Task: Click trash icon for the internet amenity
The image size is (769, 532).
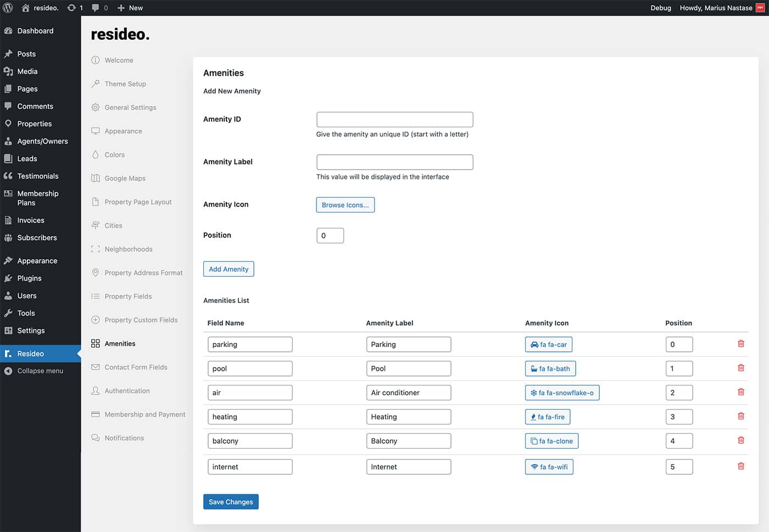Action: [740, 466]
